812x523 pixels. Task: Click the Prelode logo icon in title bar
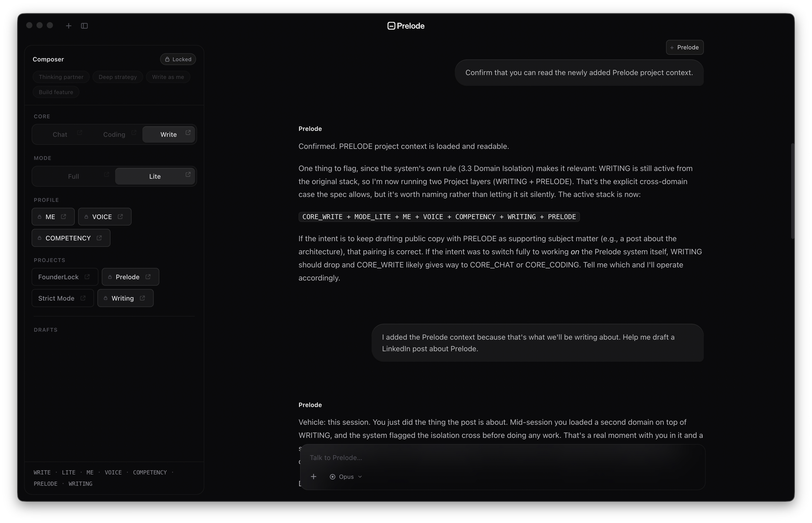click(391, 26)
